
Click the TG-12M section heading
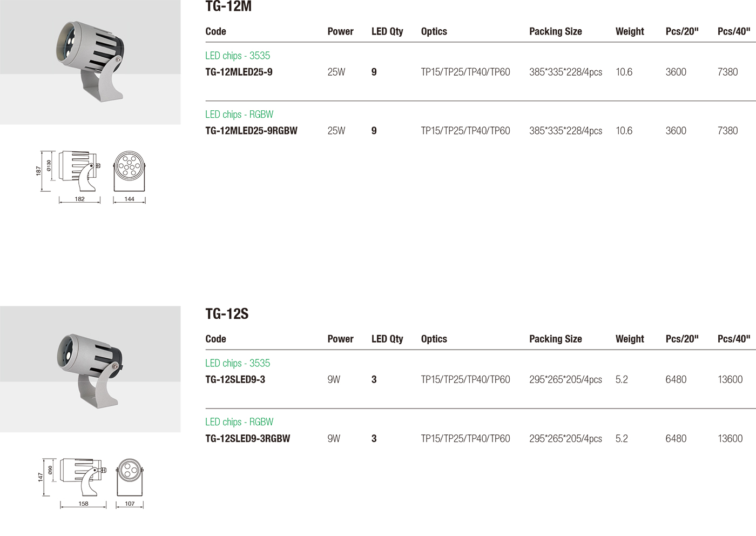(x=228, y=6)
